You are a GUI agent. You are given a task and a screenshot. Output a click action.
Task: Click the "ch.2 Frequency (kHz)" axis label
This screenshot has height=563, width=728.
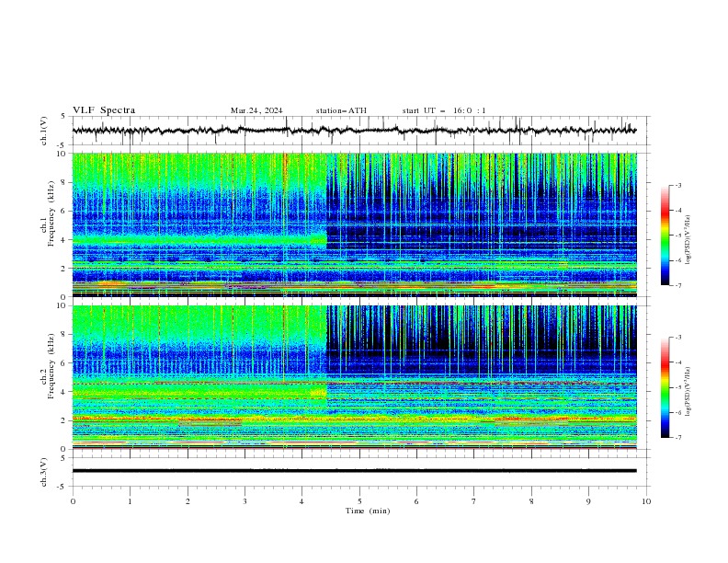[48, 366]
